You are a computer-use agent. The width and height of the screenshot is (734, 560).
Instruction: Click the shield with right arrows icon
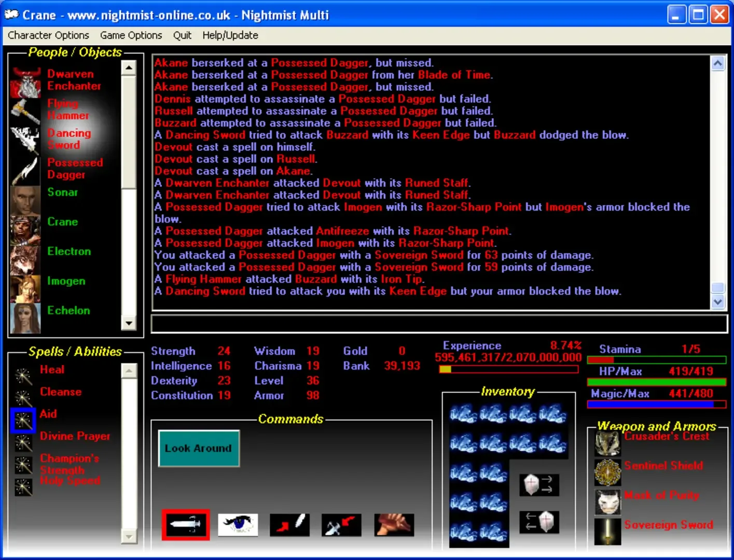click(539, 485)
